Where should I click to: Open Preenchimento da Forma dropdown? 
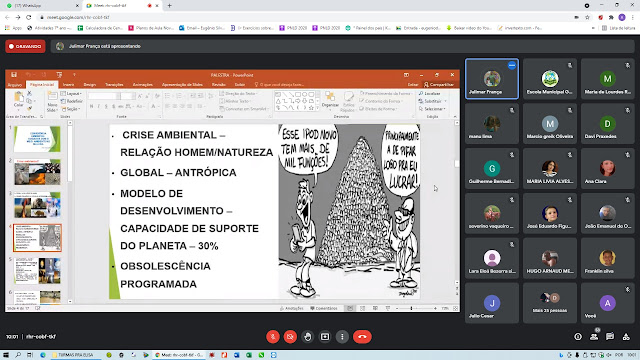pyautogui.click(x=386, y=93)
